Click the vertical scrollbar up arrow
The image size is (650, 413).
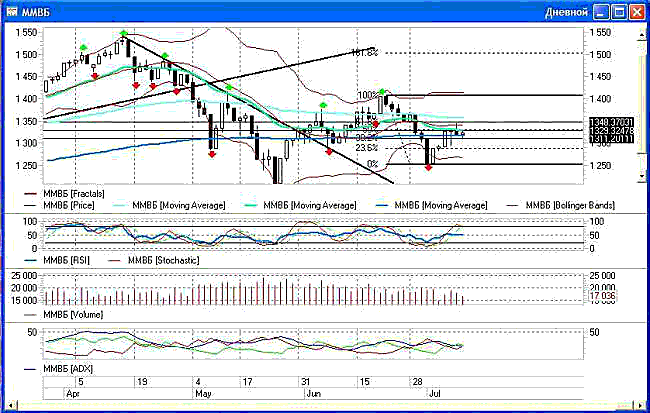point(643,36)
